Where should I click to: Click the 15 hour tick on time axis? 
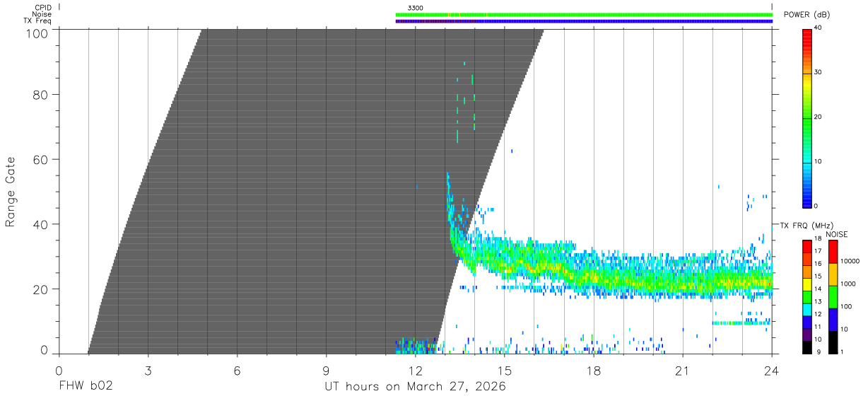tap(505, 370)
